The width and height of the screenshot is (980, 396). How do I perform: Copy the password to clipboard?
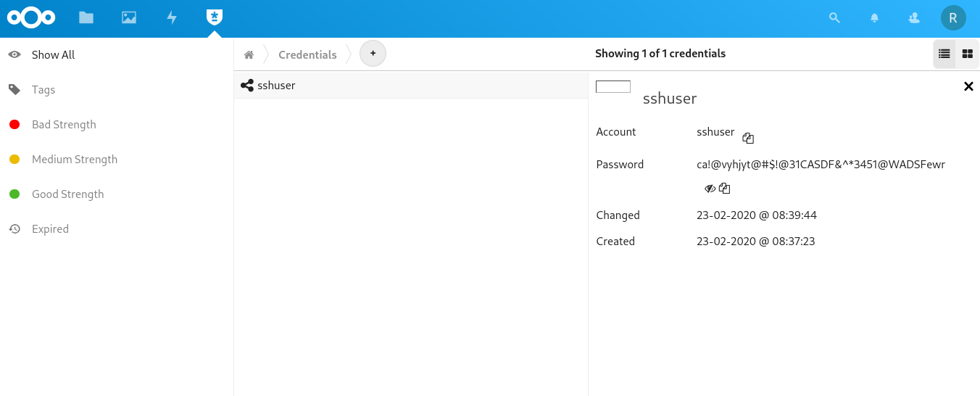coord(724,189)
